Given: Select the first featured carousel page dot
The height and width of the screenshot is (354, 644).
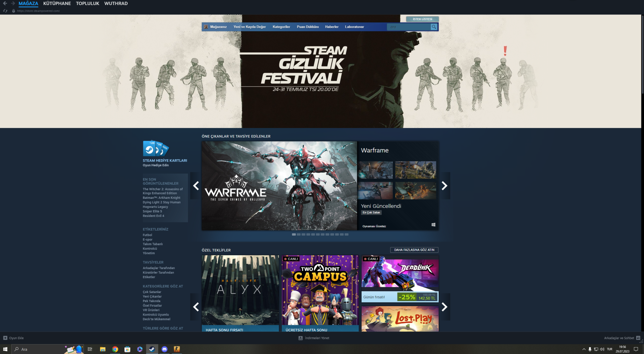Looking at the screenshot, I should tap(294, 234).
